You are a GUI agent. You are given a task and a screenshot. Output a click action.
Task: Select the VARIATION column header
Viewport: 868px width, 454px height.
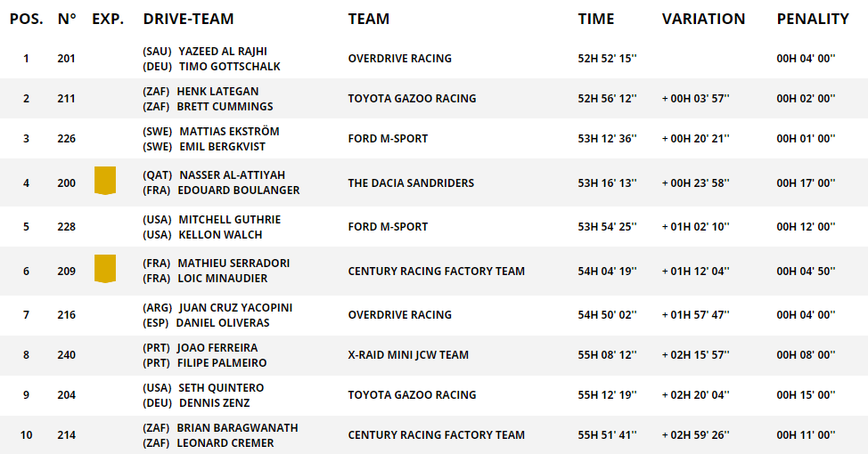click(x=703, y=19)
